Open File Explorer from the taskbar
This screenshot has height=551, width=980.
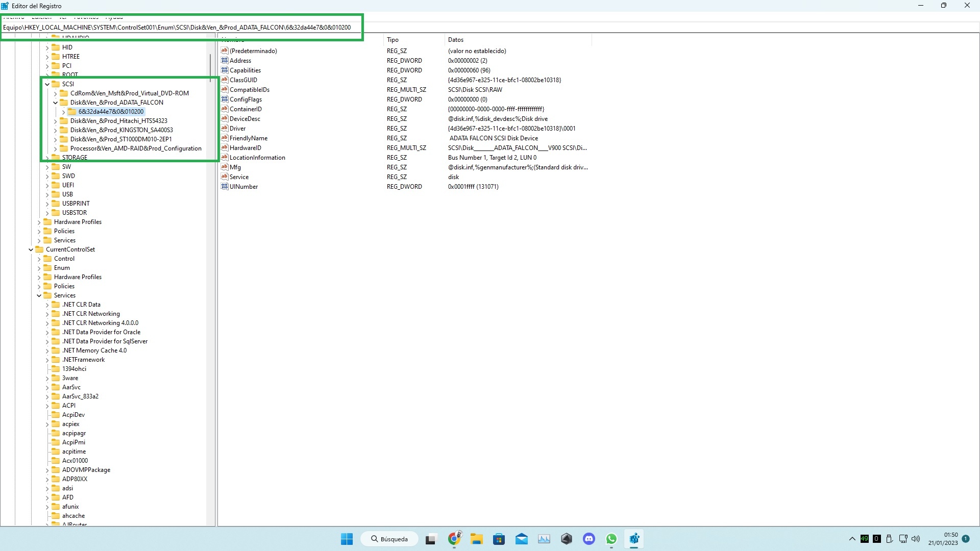tap(477, 539)
